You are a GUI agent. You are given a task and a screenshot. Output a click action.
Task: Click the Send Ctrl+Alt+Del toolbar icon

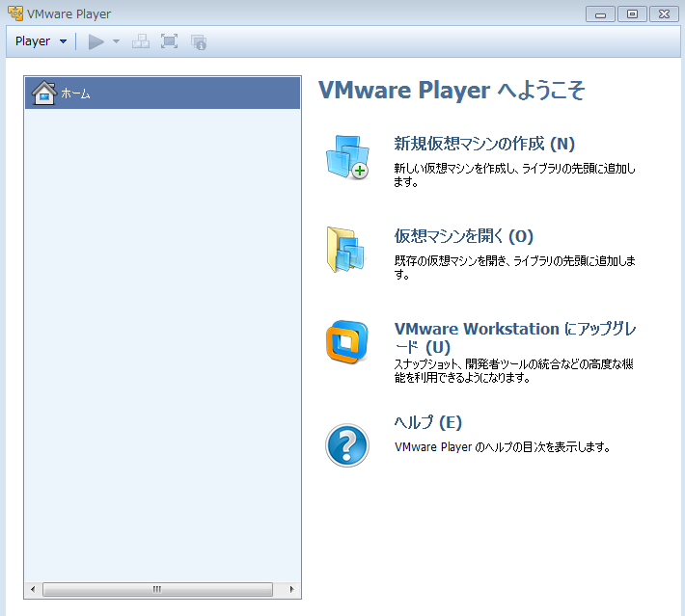pos(141,41)
